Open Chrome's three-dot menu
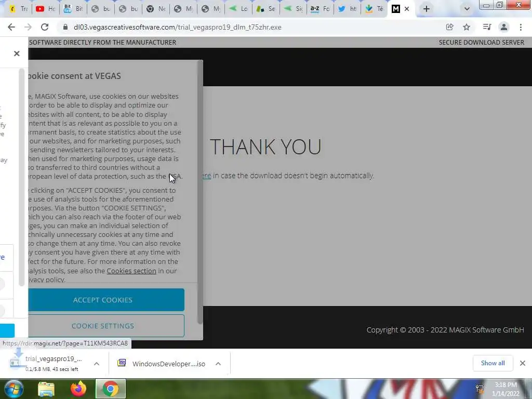532x399 pixels. [521, 27]
